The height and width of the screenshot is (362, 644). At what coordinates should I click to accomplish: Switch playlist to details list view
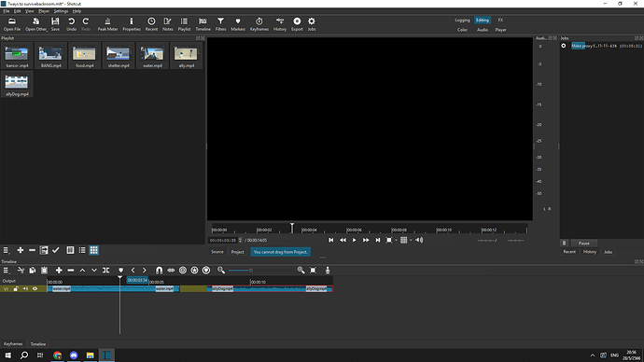click(82, 250)
